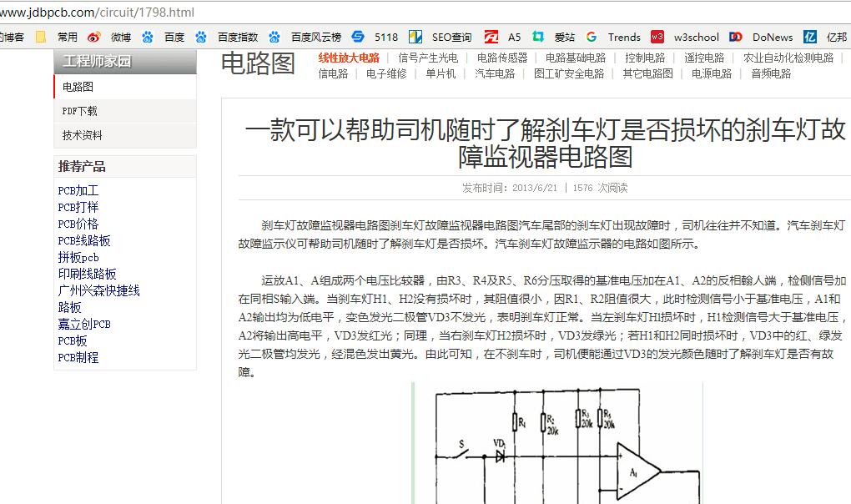Image resolution: width=851 pixels, height=504 pixels.
Task: Click the PCB加工 recommended link
Action: [78, 191]
